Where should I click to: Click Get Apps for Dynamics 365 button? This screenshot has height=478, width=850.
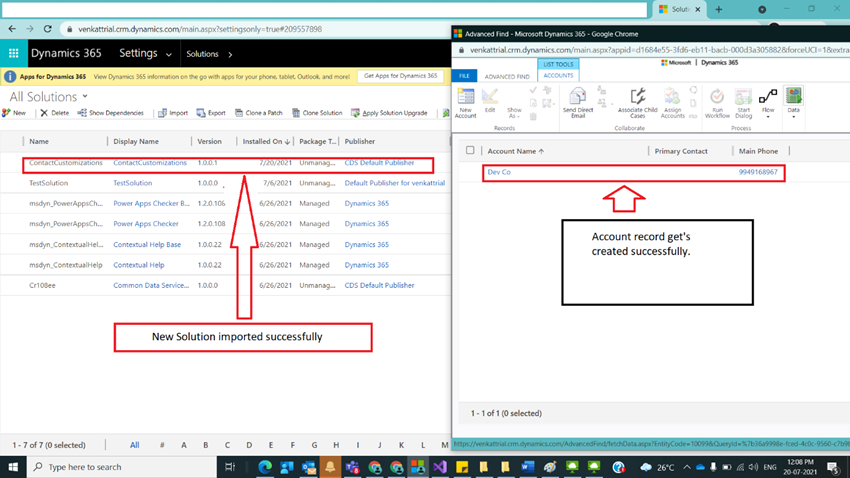[400, 76]
